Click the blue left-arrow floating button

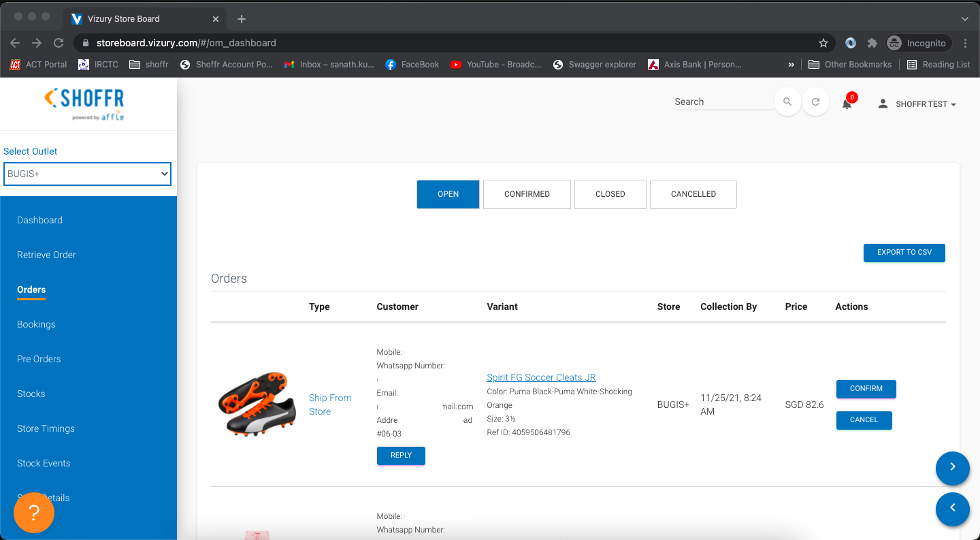(953, 509)
